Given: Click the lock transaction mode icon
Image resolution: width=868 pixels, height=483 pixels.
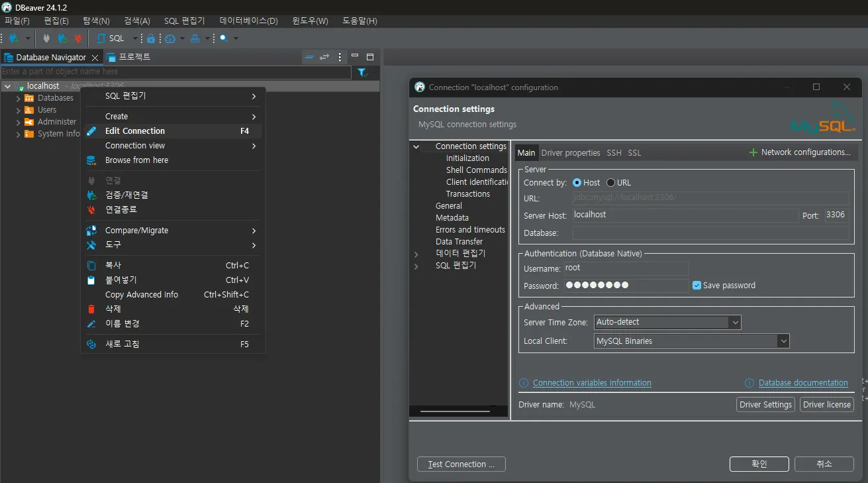Looking at the screenshot, I should 151,38.
